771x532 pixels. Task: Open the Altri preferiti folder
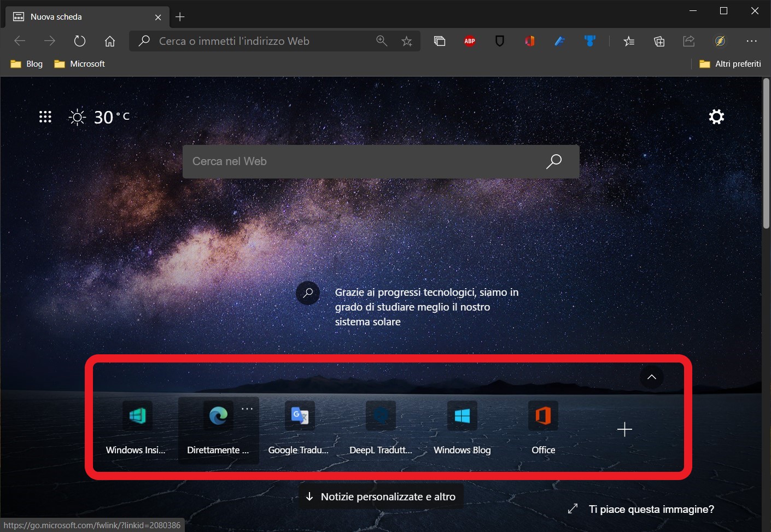point(730,64)
